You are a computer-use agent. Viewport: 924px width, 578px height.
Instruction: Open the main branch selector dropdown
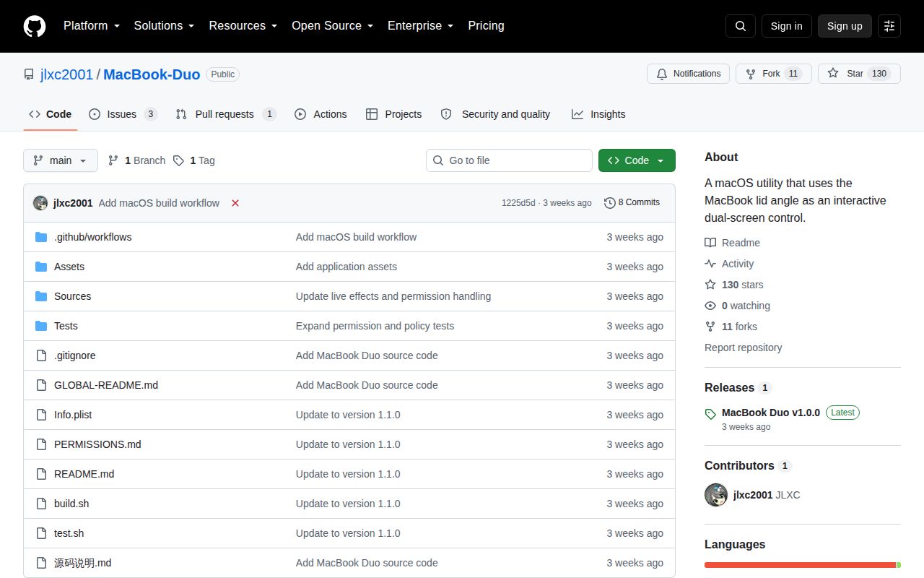(x=61, y=160)
